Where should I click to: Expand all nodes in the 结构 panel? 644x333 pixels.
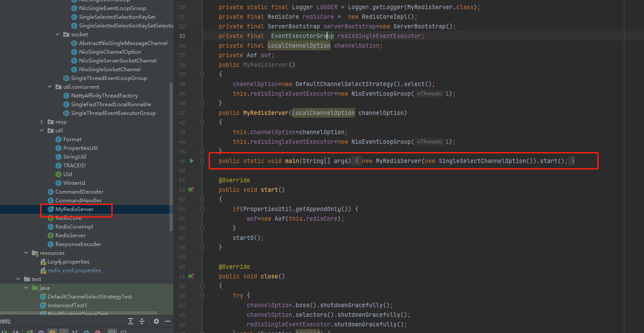(131, 321)
